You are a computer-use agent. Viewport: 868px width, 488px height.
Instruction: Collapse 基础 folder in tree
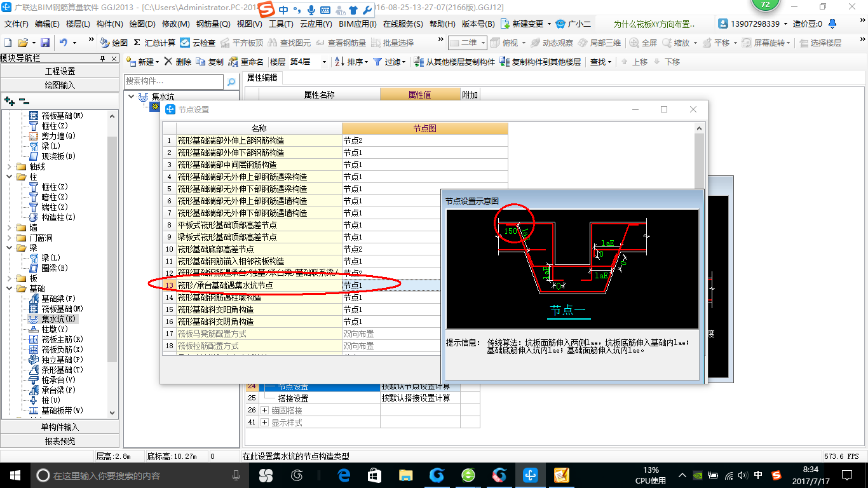pos(10,288)
